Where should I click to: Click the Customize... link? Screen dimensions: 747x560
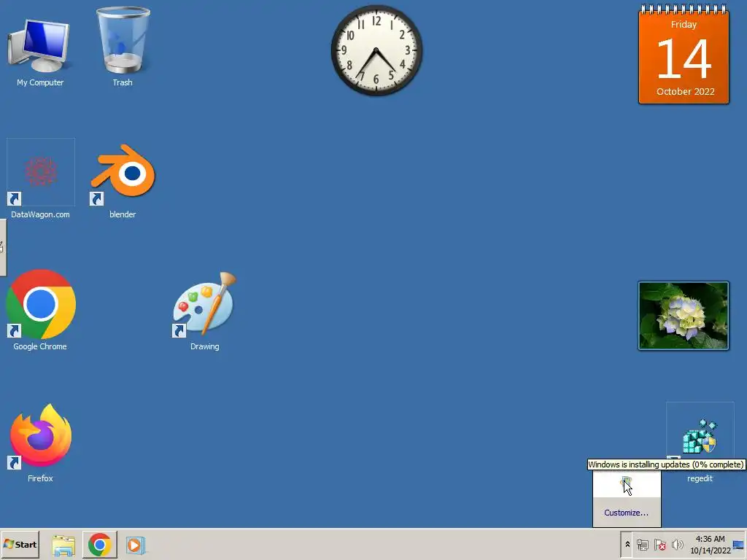click(626, 513)
